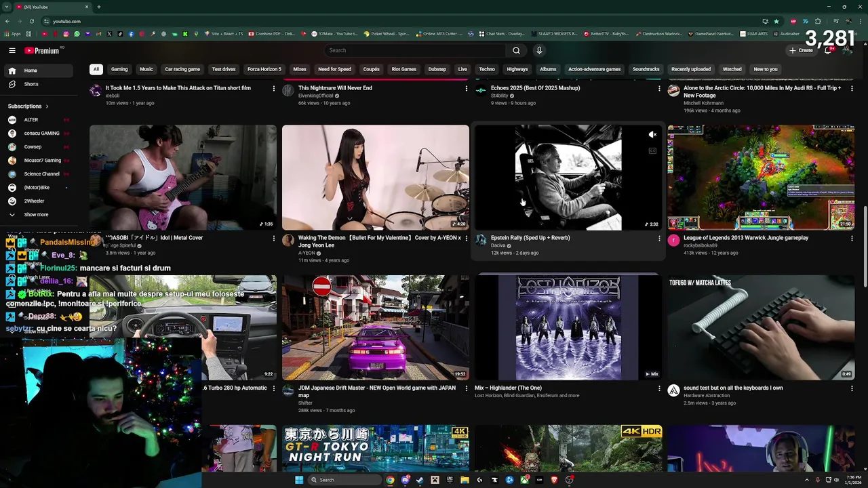Click the search magnifier button

click(x=516, y=50)
